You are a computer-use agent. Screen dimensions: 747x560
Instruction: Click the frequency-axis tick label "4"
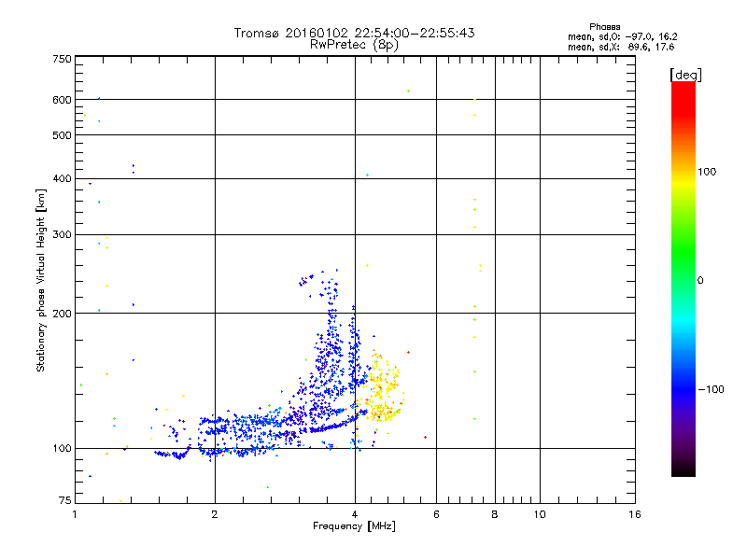coord(355,514)
